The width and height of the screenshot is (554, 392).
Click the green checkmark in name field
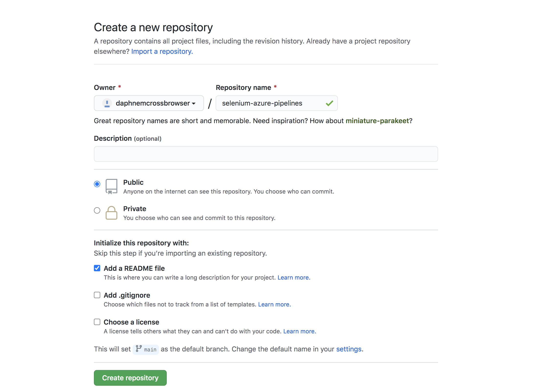click(329, 103)
